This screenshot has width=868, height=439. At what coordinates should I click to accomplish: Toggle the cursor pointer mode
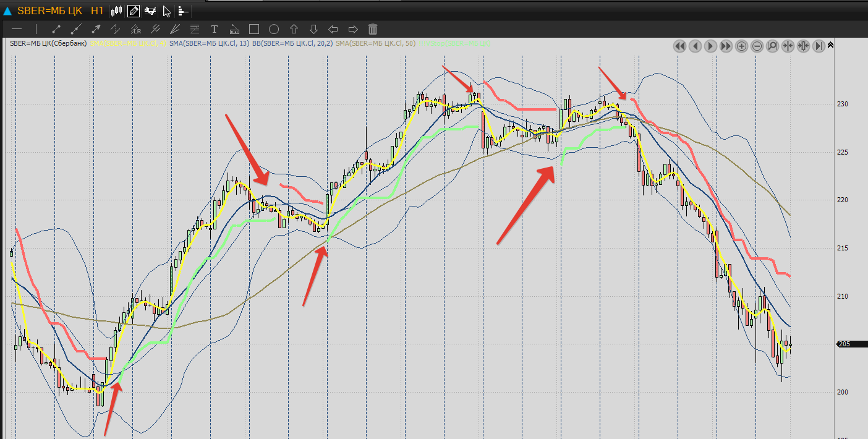(166, 11)
